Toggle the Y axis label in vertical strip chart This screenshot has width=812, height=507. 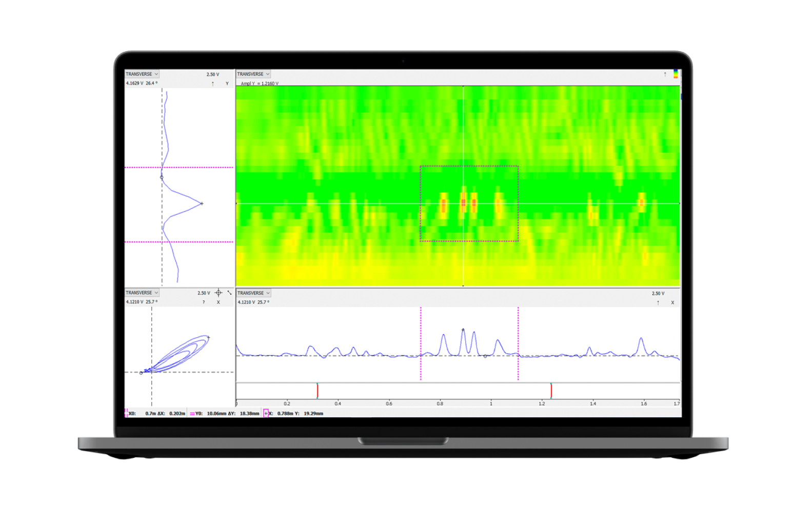227,84
